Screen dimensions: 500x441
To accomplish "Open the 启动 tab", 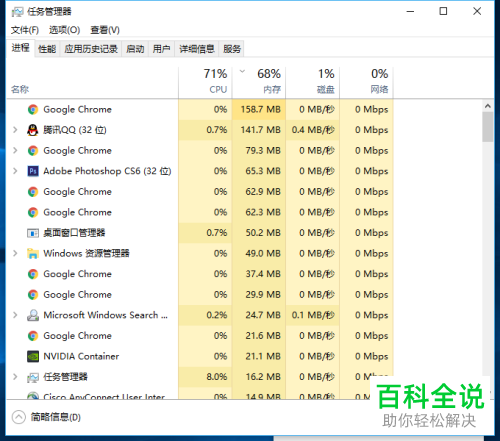I will 135,49.
